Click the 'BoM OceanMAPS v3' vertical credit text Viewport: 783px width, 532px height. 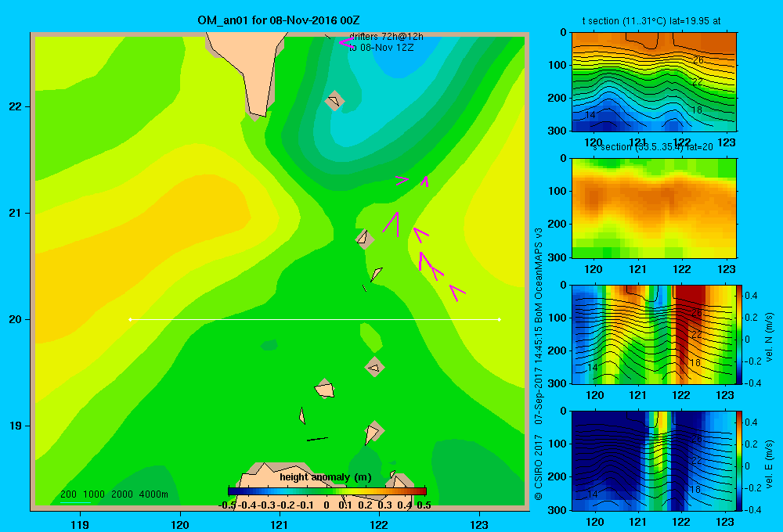(539, 271)
